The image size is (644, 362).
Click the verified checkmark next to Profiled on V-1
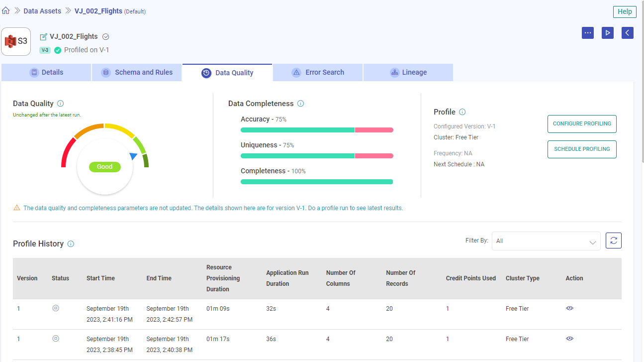tap(58, 50)
